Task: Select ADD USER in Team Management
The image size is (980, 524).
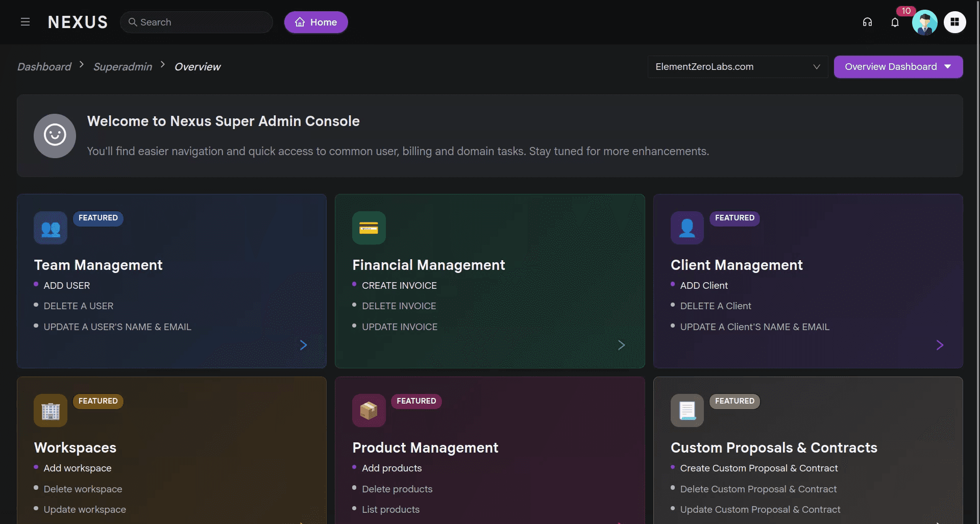Action: coord(67,285)
